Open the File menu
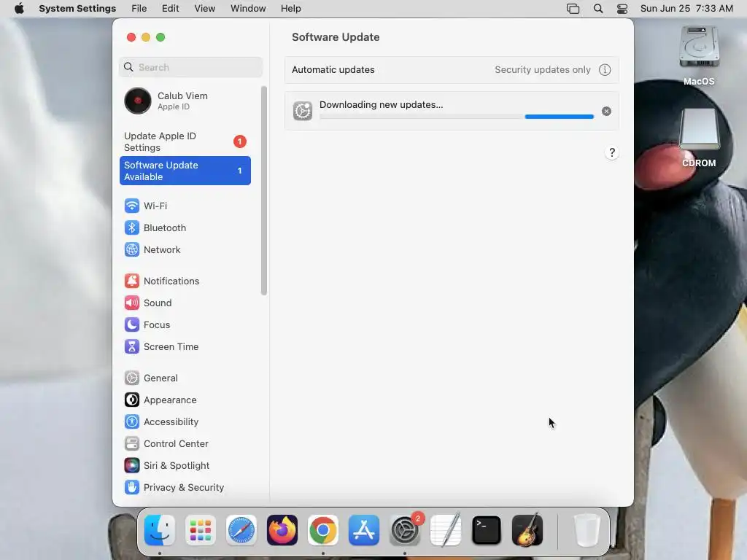 (x=139, y=9)
